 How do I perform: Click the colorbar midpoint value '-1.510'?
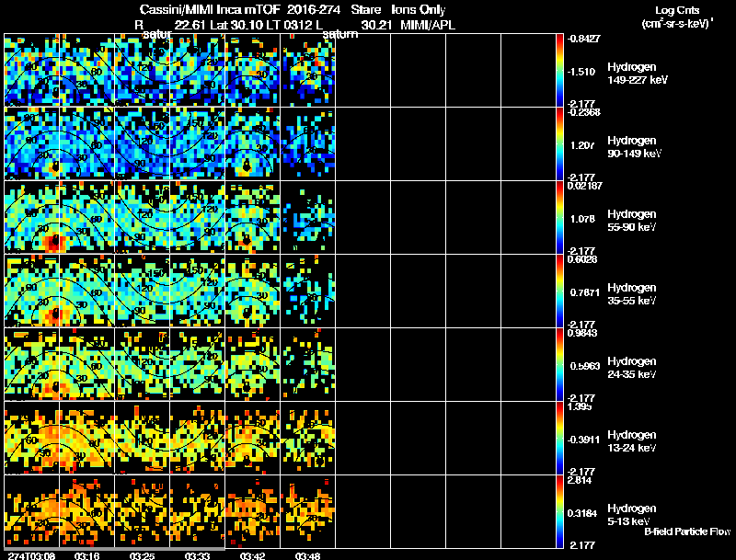tap(581, 72)
